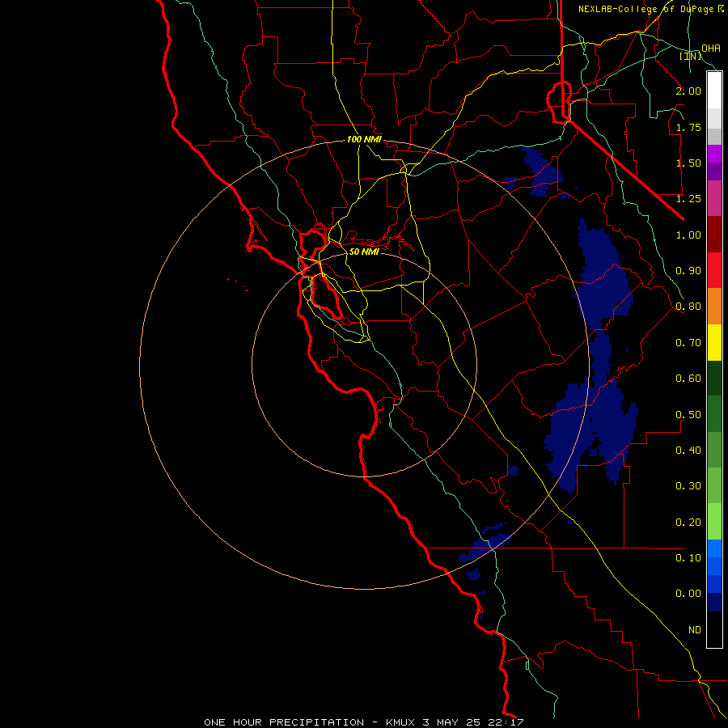This screenshot has width=728, height=728.
Task: Click the 0.60 legend value
Action: tap(688, 379)
